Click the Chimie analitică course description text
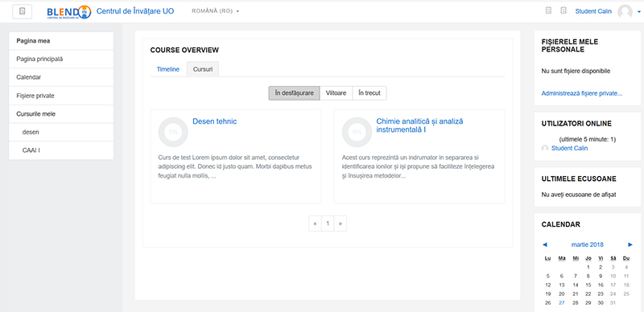 pyautogui.click(x=418, y=166)
